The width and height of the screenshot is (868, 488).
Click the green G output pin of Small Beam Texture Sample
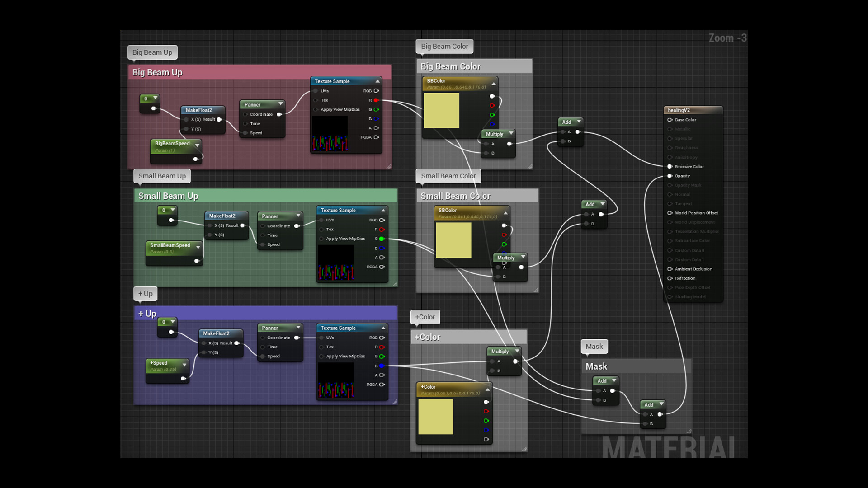382,239
